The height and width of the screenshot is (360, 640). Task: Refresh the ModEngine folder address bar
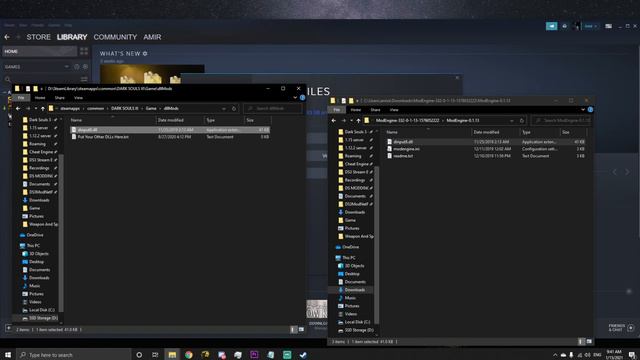(522, 120)
